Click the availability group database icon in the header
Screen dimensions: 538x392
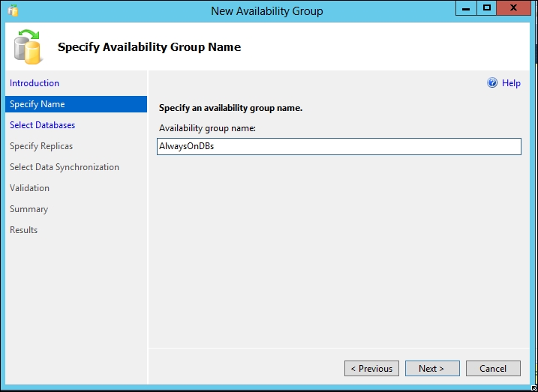[29, 46]
